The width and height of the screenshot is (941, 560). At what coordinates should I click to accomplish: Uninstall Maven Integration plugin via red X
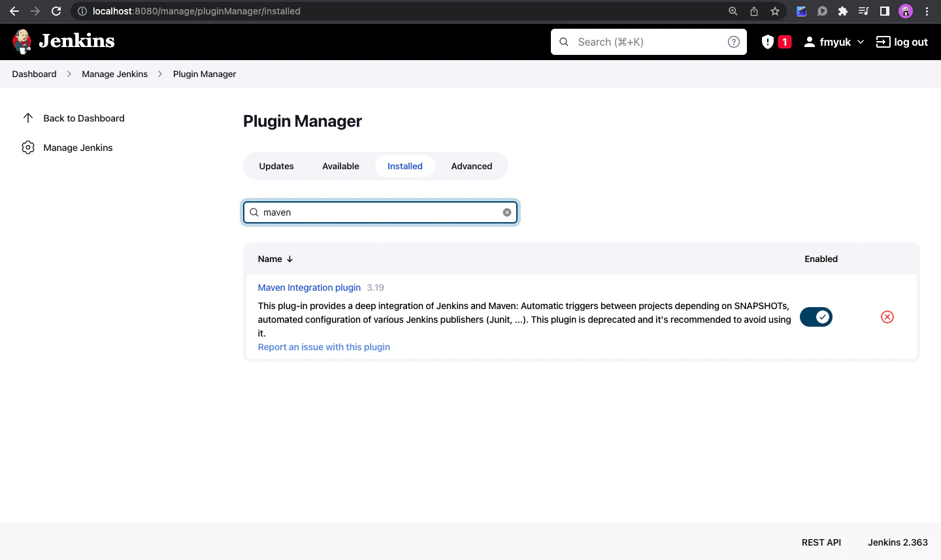tap(887, 317)
